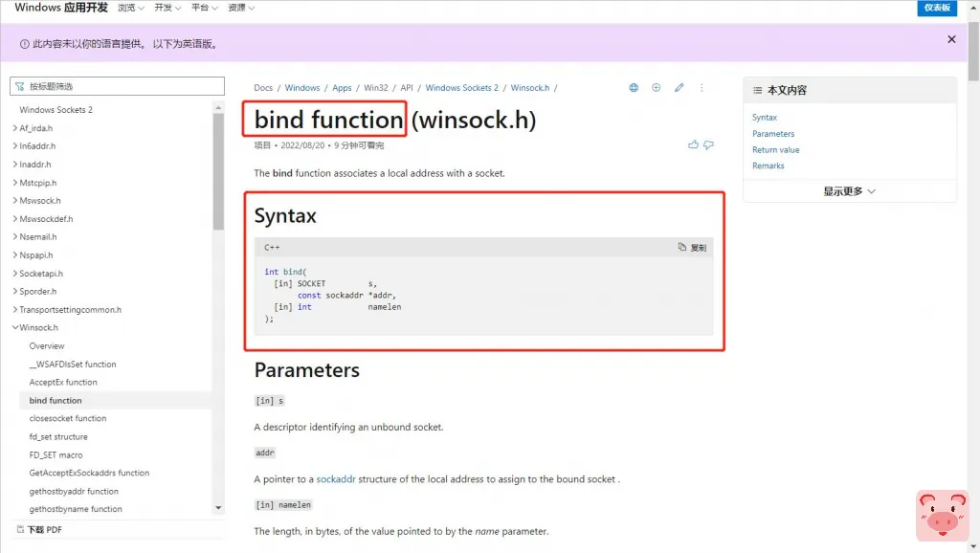Expand the Transportsettingcommon.h tree node
Screen dimensions: 980x553
pyautogui.click(x=15, y=309)
